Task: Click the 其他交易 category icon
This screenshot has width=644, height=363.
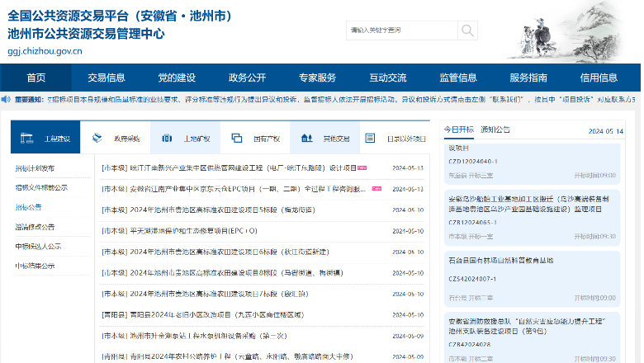Action: pos(305,138)
